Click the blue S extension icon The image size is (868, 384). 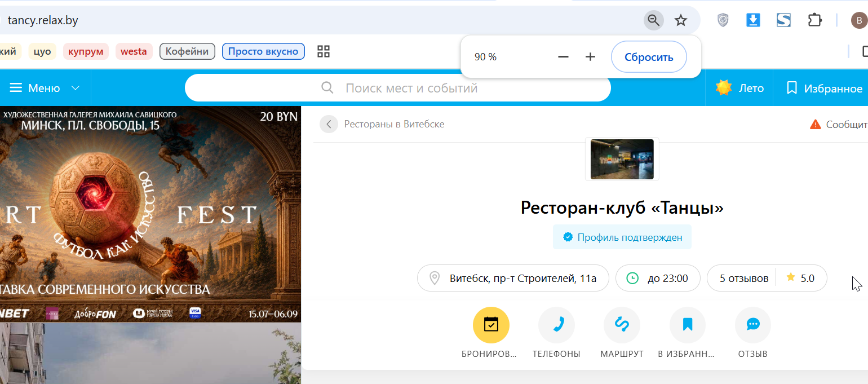click(783, 20)
